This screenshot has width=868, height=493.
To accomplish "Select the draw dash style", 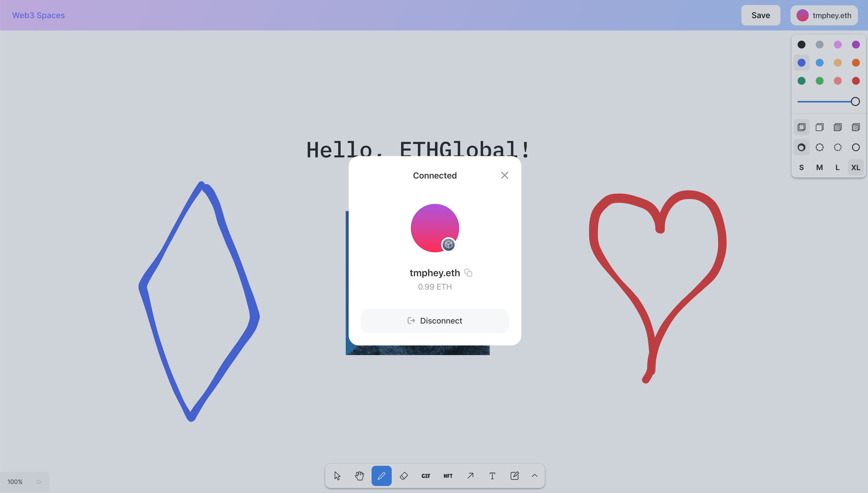I will coord(801,147).
